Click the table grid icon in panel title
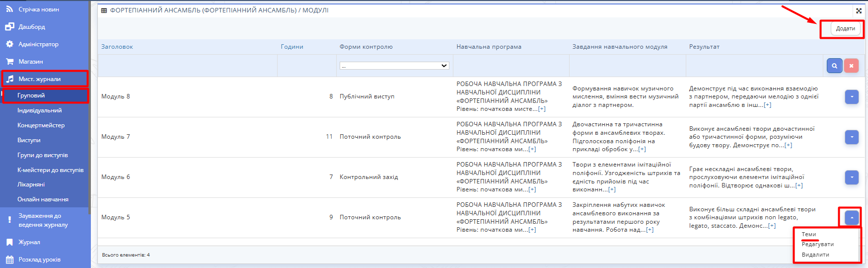868x268 pixels. [104, 10]
